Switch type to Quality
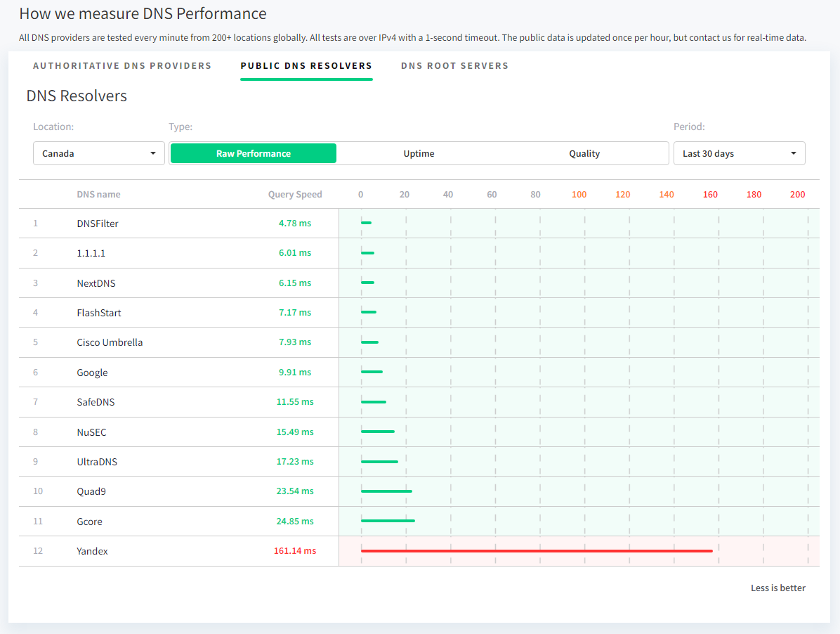This screenshot has width=840, height=634. (584, 153)
